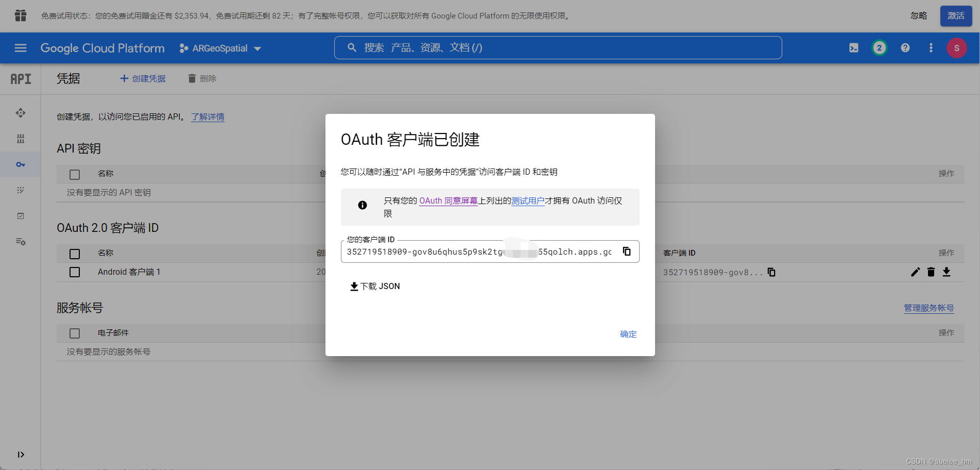
Task: Click 下载 JSON download button
Action: tap(375, 287)
